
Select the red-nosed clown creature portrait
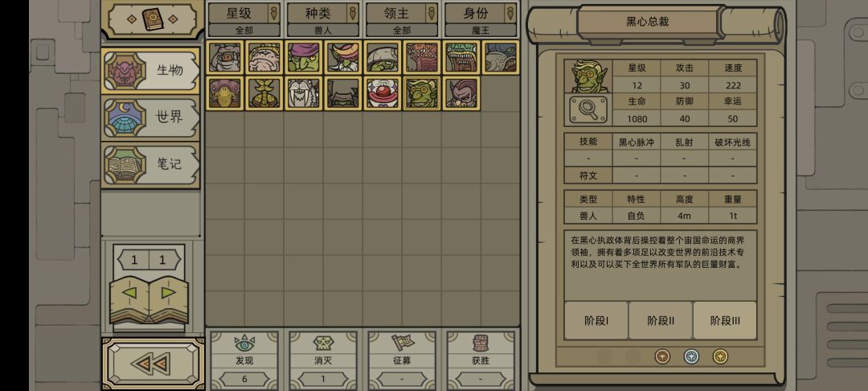click(x=383, y=93)
